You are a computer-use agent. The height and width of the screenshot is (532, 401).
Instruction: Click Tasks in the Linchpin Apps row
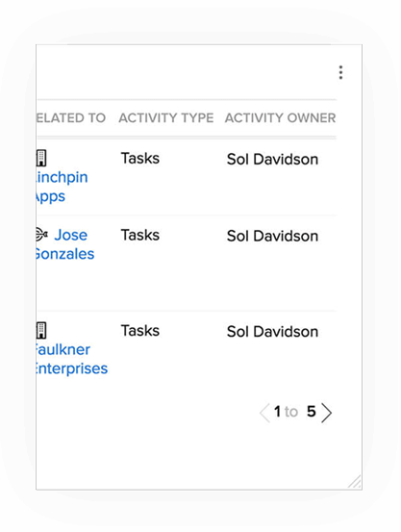[x=140, y=159]
